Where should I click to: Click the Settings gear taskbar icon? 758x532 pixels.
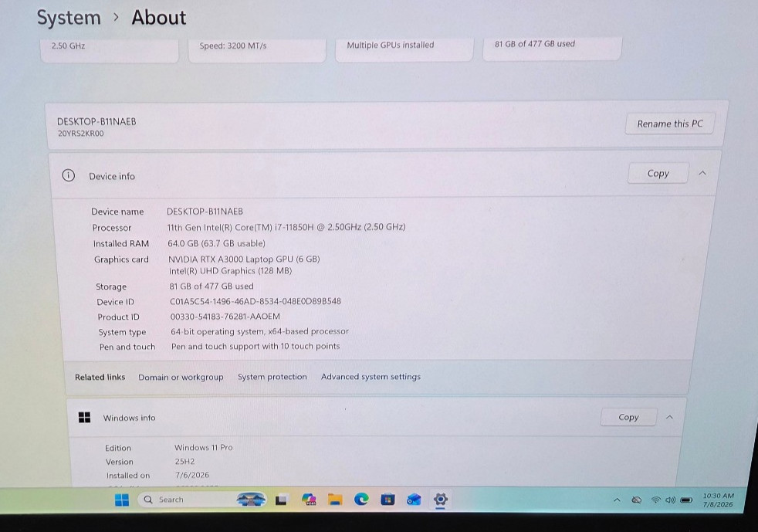click(x=440, y=499)
